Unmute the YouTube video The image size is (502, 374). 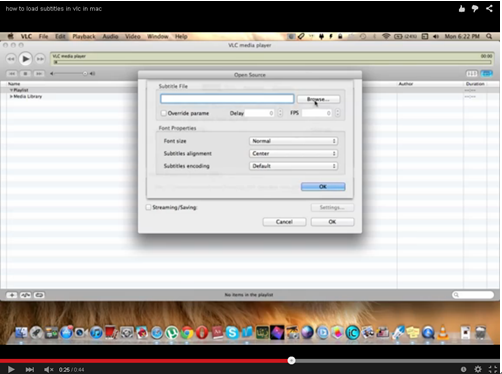pos(49,369)
